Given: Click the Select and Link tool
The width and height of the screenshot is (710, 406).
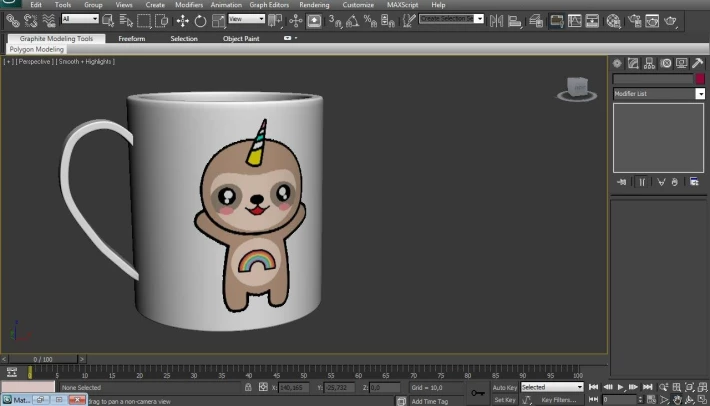Looking at the screenshot, I should pyautogui.click(x=13, y=21).
